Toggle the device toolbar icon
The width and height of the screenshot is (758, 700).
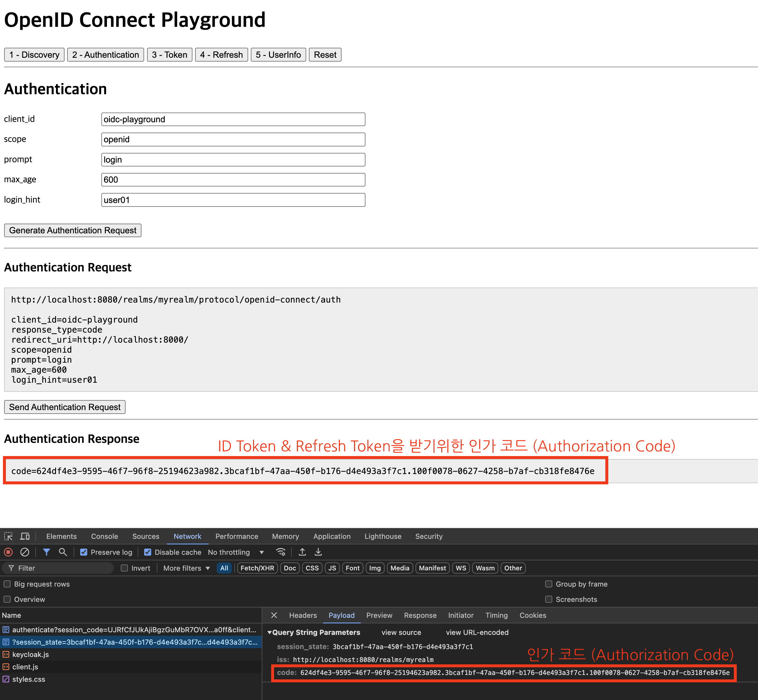click(25, 536)
